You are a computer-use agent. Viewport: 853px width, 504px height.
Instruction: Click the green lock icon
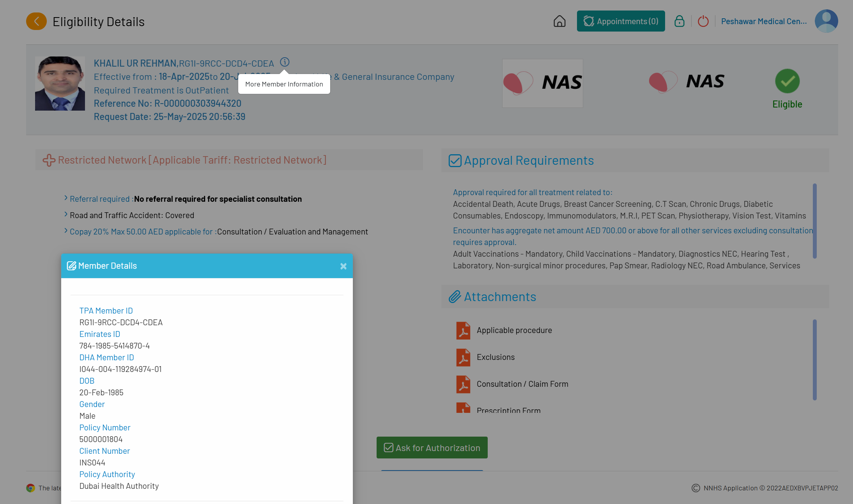point(679,21)
